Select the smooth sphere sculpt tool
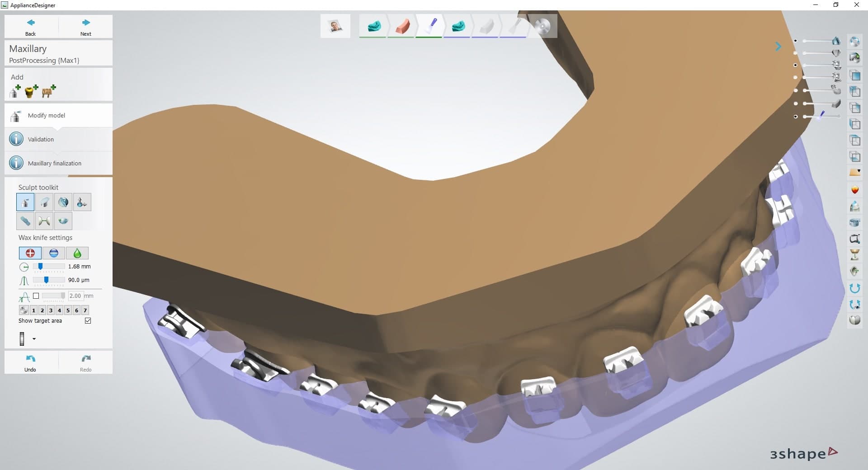The height and width of the screenshot is (470, 868). [x=63, y=202]
